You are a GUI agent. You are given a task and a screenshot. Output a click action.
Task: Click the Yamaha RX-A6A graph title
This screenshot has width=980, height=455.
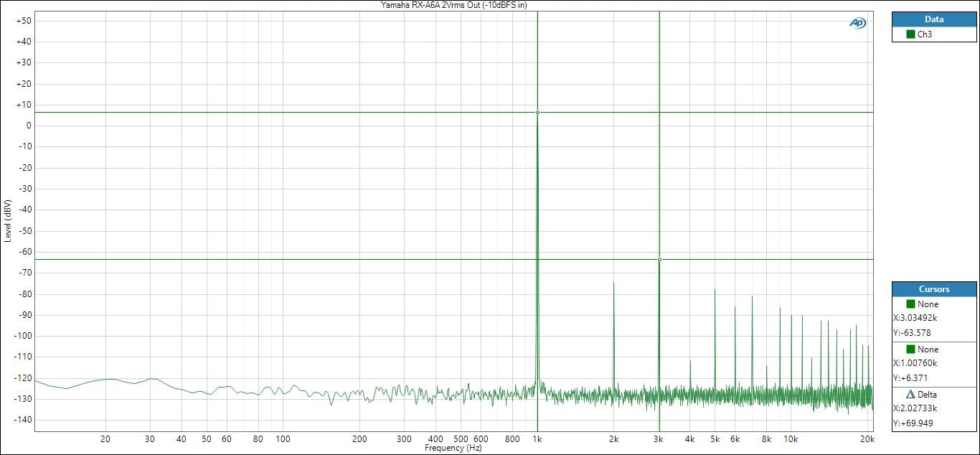[453, 5]
